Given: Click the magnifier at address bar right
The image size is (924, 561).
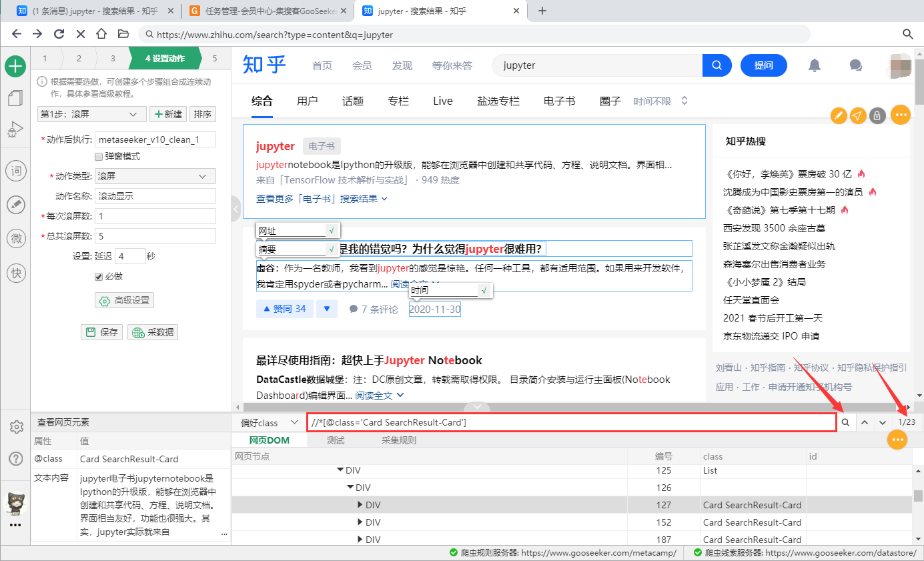Looking at the screenshot, I should click(907, 34).
